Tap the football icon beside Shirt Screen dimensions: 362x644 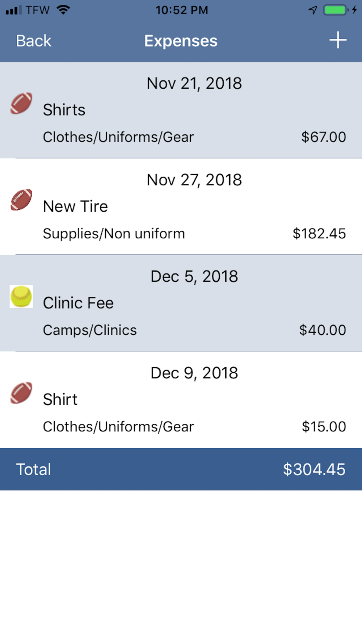click(21, 393)
